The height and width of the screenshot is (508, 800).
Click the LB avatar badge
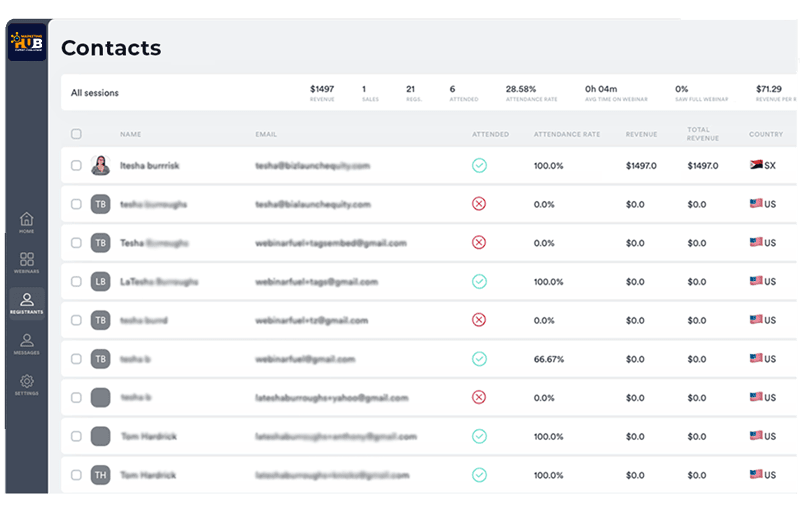[101, 282]
